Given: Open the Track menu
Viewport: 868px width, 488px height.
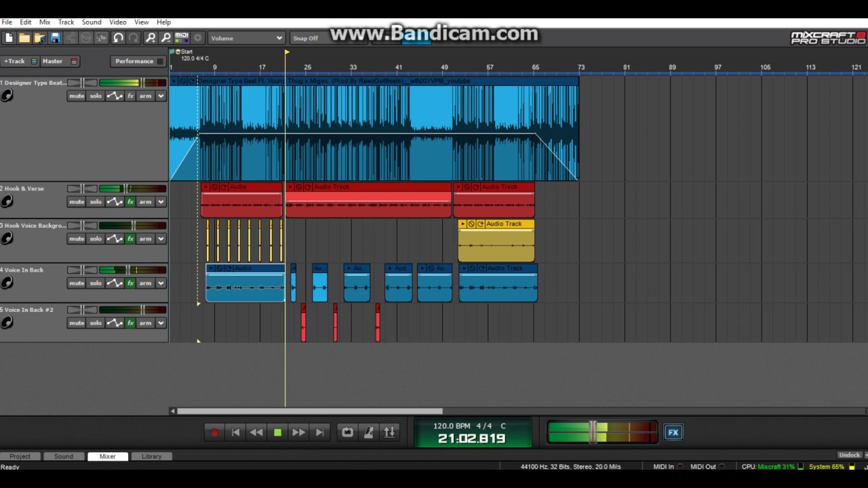Looking at the screenshot, I should 66,22.
